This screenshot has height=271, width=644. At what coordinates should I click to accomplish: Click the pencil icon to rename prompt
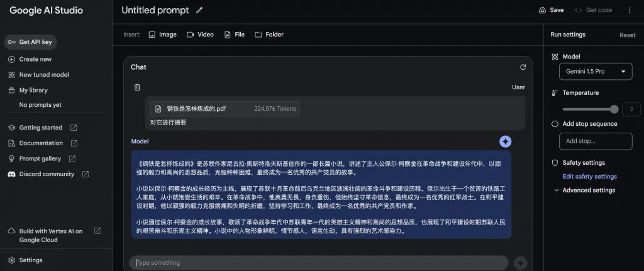(199, 10)
